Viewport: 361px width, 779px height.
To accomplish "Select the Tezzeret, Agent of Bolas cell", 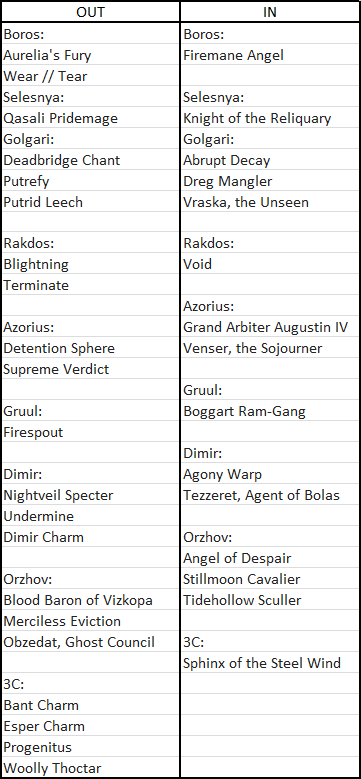I will click(270, 495).
